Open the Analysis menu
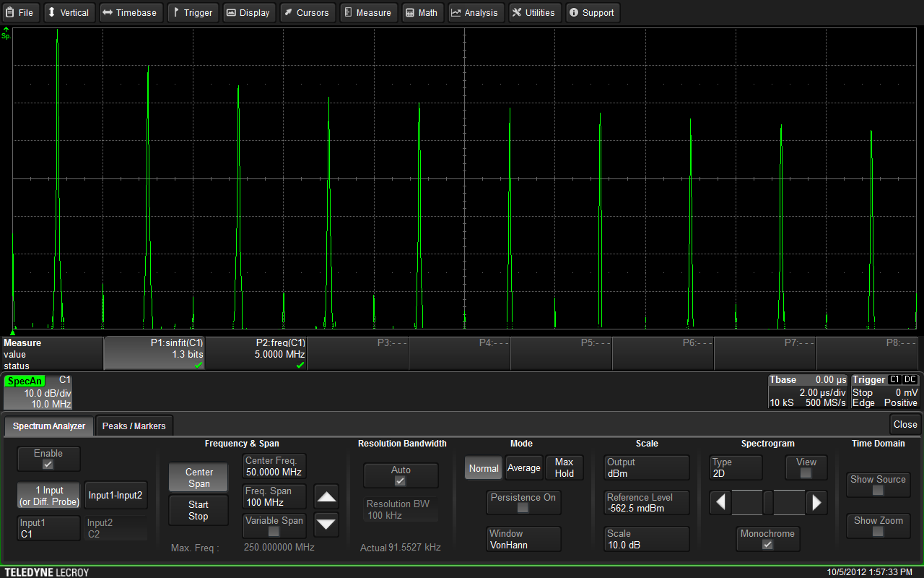Image resolution: width=924 pixels, height=578 pixels. (474, 12)
